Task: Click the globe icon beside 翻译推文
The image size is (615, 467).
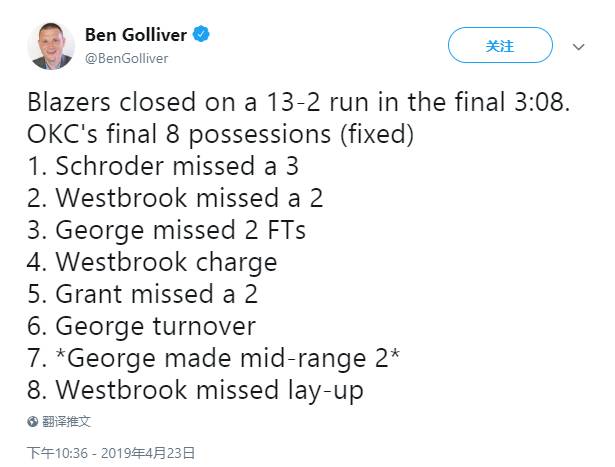Action: 33,422
